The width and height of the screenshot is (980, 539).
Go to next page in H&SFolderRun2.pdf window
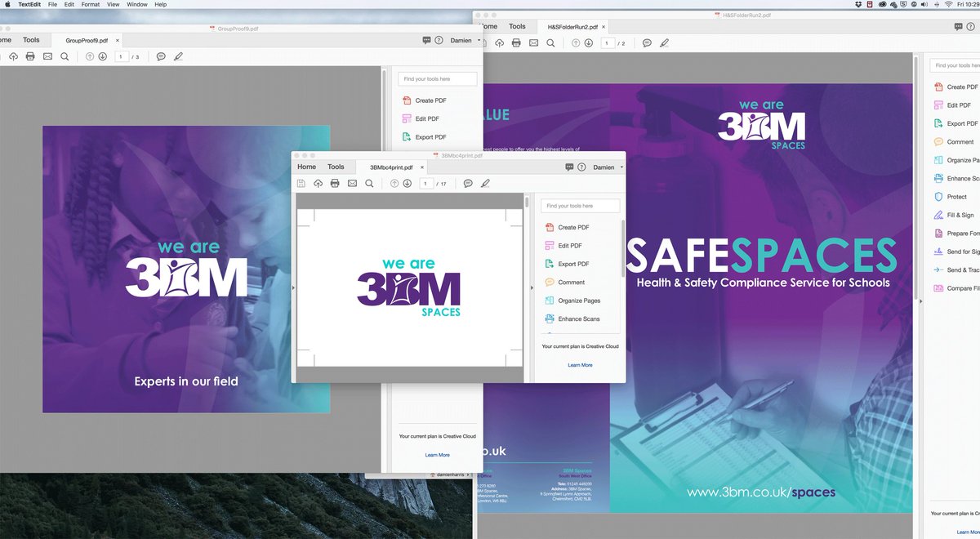[x=588, y=42]
